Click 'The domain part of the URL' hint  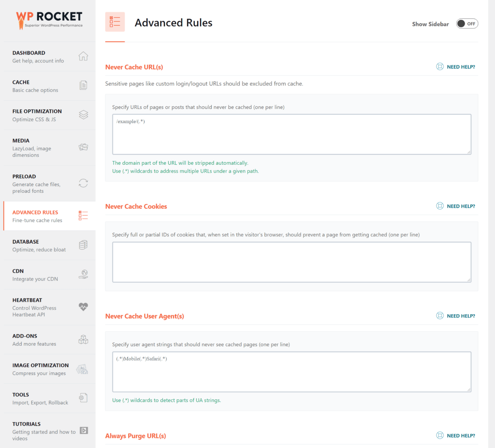[180, 163]
